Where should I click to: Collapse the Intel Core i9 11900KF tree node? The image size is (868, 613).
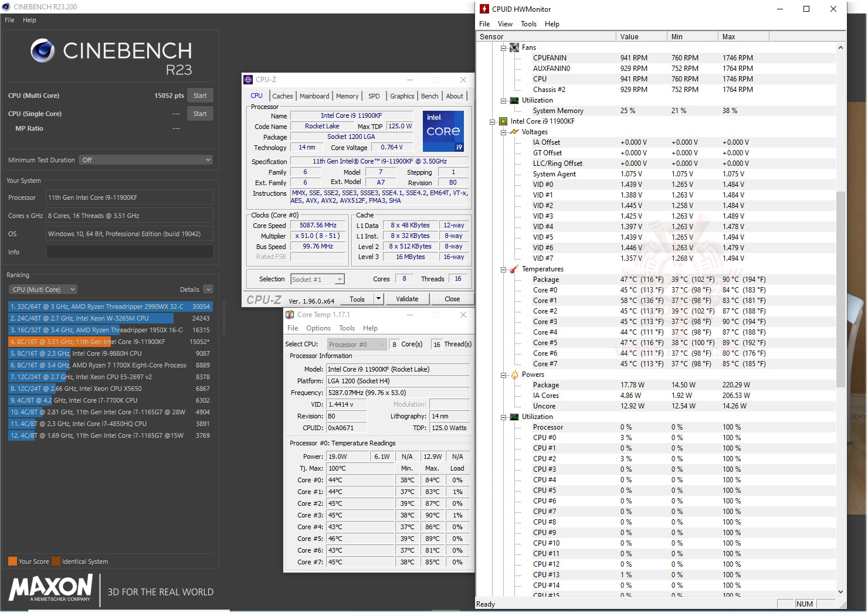493,122
